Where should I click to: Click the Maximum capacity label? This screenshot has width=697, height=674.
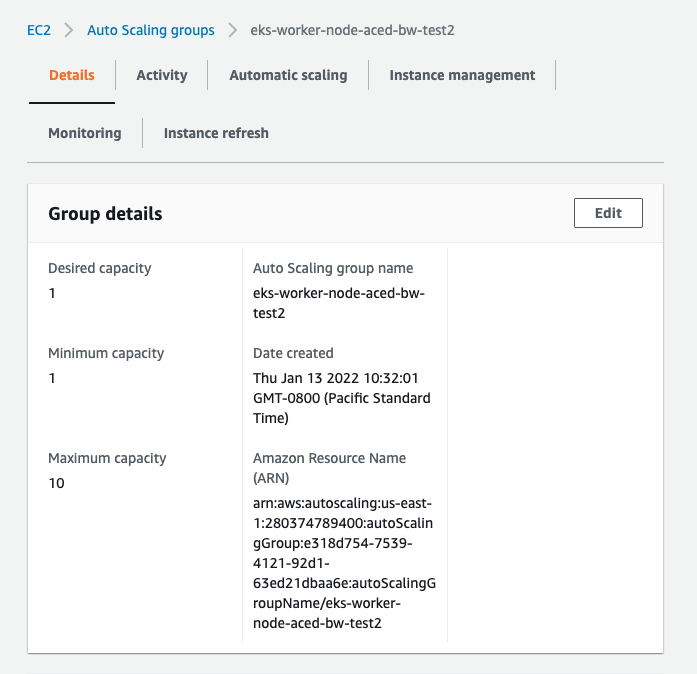(107, 458)
